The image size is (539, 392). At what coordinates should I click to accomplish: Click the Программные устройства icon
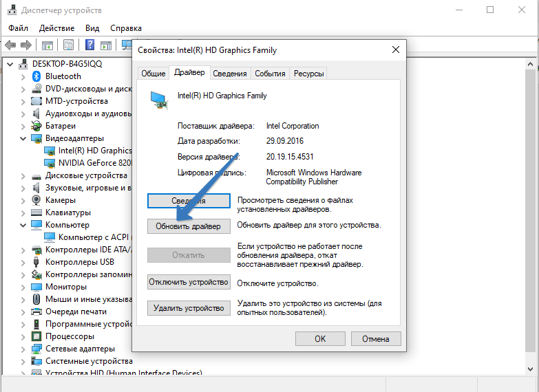[36, 324]
